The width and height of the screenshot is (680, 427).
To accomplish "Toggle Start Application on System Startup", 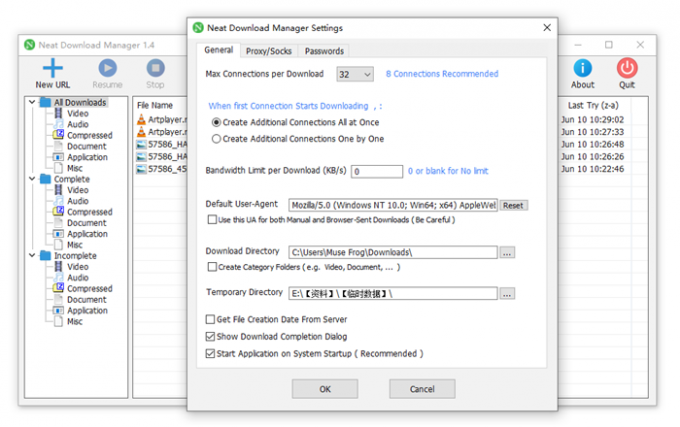I will (210, 354).
